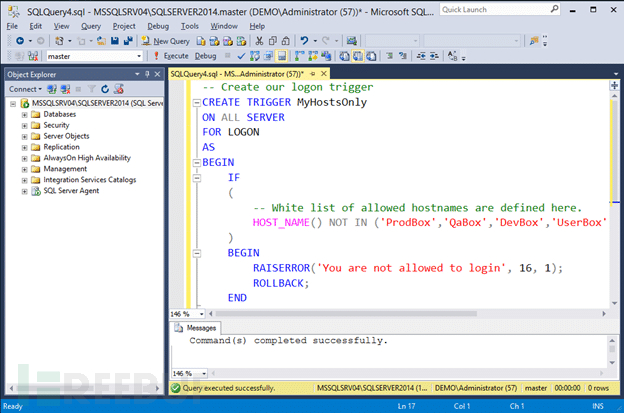This screenshot has width=624, height=413.
Task: Click Messages pane scroll down arrow
Action: click(612, 363)
